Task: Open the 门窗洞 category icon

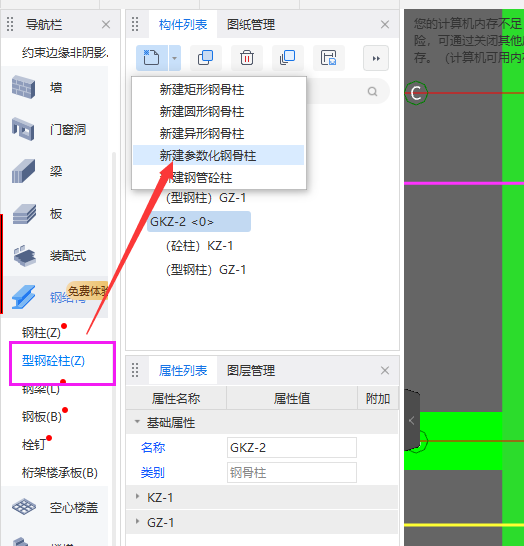Action: click(23, 129)
